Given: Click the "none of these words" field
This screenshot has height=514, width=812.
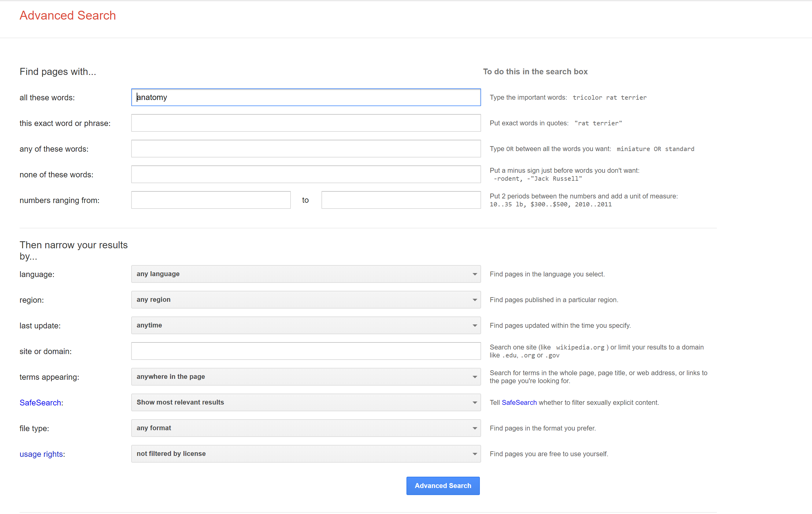Looking at the screenshot, I should (306, 174).
